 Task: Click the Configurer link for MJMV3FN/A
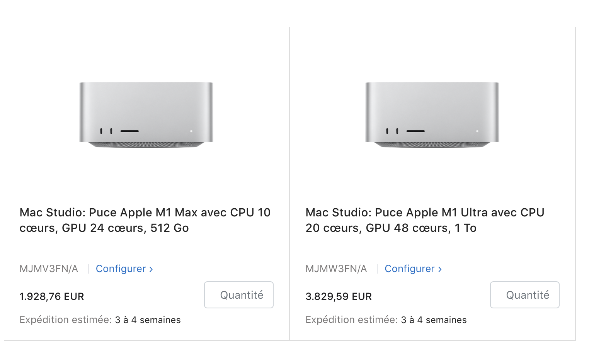click(121, 269)
